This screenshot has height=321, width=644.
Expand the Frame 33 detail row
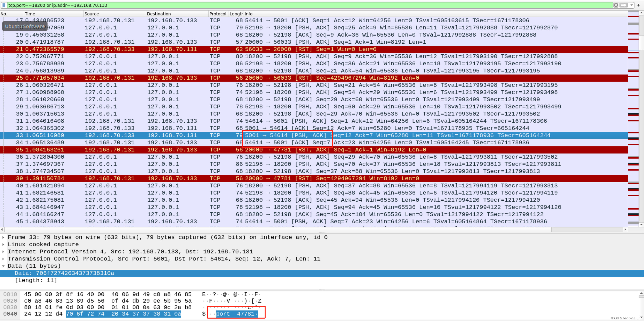tap(3, 237)
